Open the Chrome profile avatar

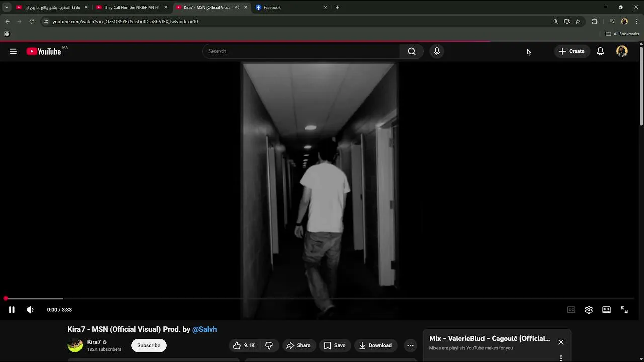(x=624, y=21)
